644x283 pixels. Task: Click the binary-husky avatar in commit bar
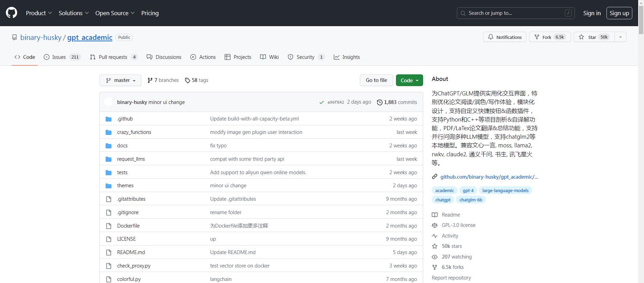pyautogui.click(x=109, y=102)
